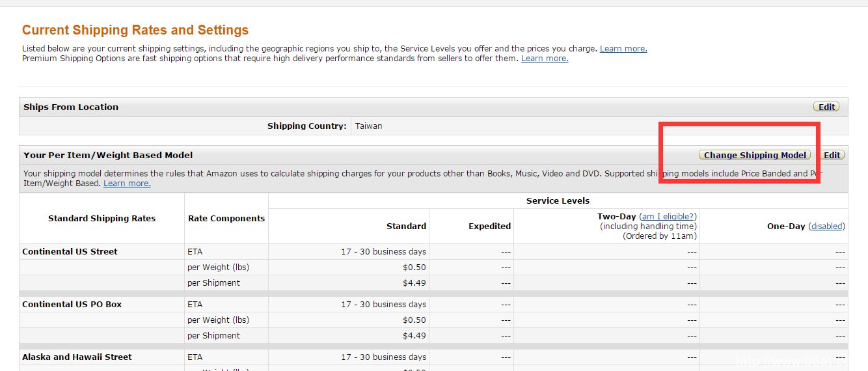Click the Rate Components column header
This screenshot has height=371, width=868.
(x=226, y=218)
